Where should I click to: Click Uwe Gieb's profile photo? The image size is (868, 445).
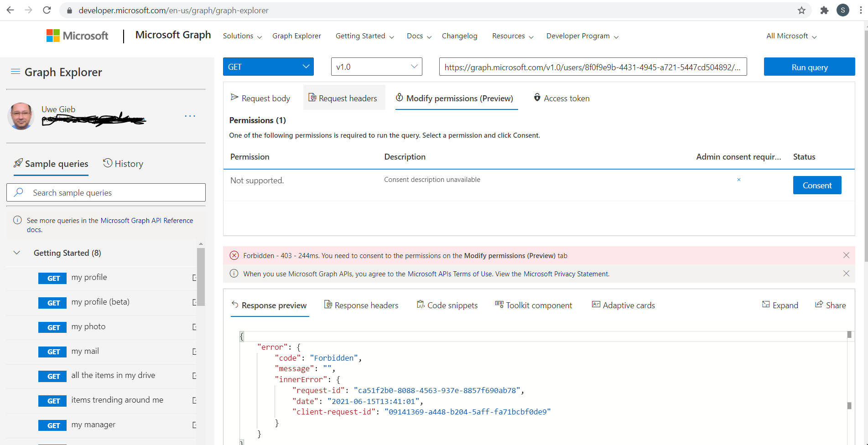pyautogui.click(x=21, y=116)
